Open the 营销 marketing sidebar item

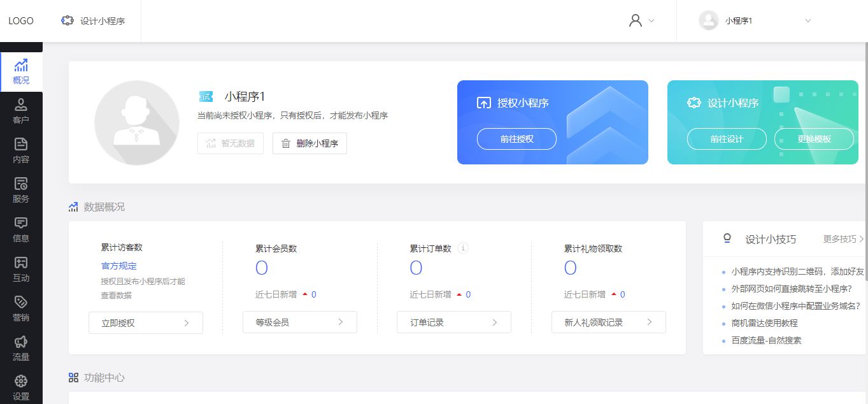[21, 309]
